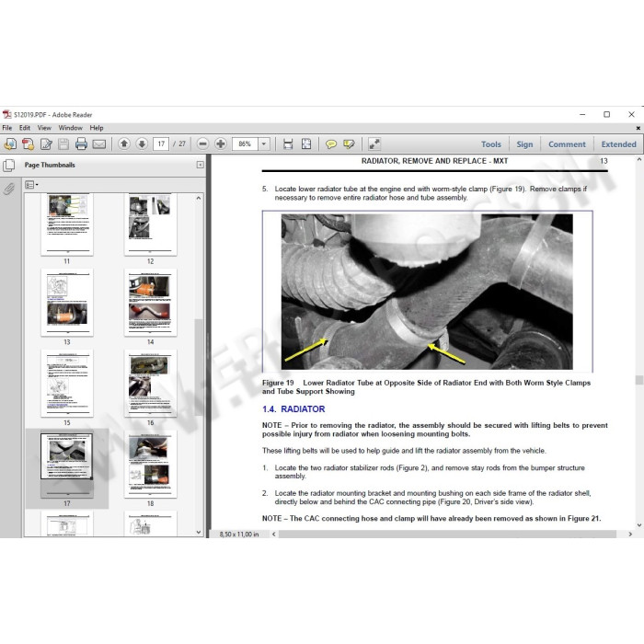This screenshot has height=644, width=644.
Task: Select page 15 thumbnail
Action: [67, 384]
